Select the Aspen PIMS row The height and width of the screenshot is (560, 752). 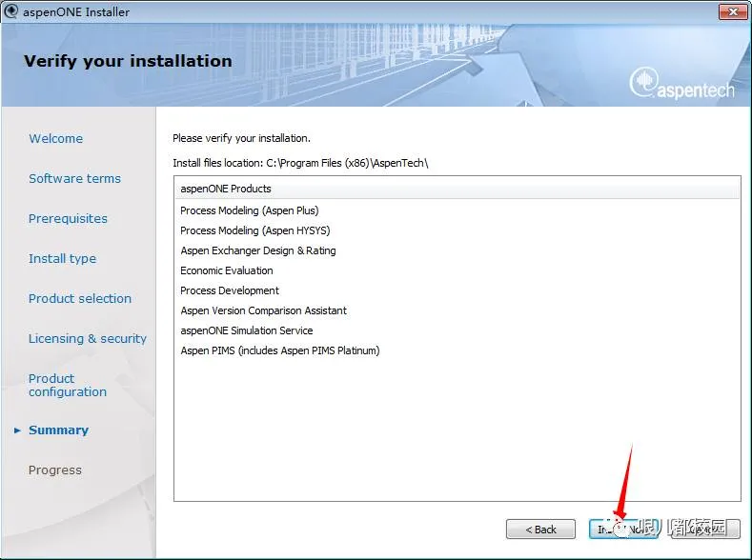(457, 350)
